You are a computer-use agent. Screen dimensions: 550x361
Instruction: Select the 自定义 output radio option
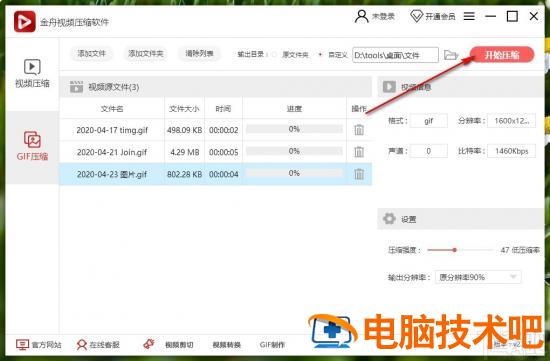[x=320, y=55]
